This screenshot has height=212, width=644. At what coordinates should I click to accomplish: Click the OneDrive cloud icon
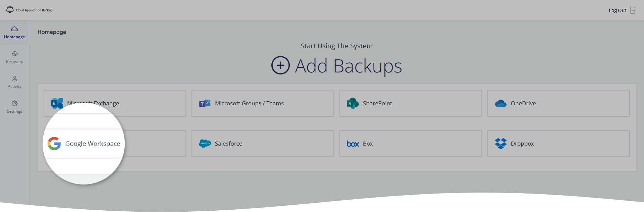click(x=501, y=103)
